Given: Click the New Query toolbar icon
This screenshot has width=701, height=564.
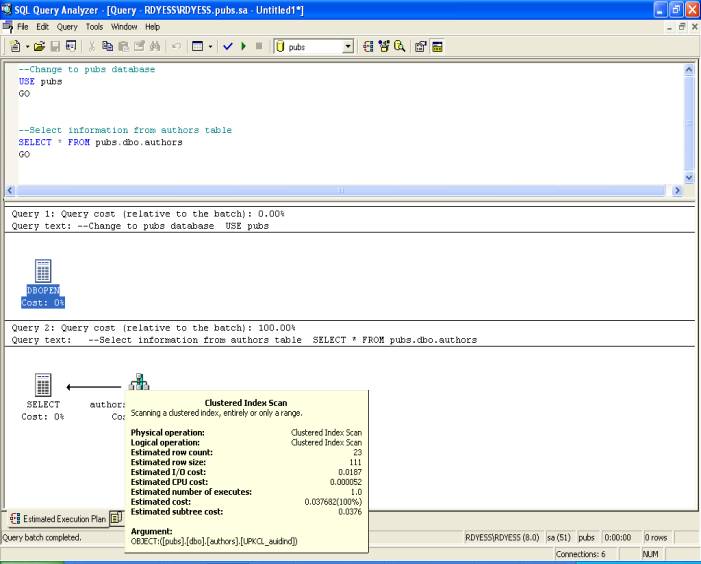Looking at the screenshot, I should tap(14, 46).
